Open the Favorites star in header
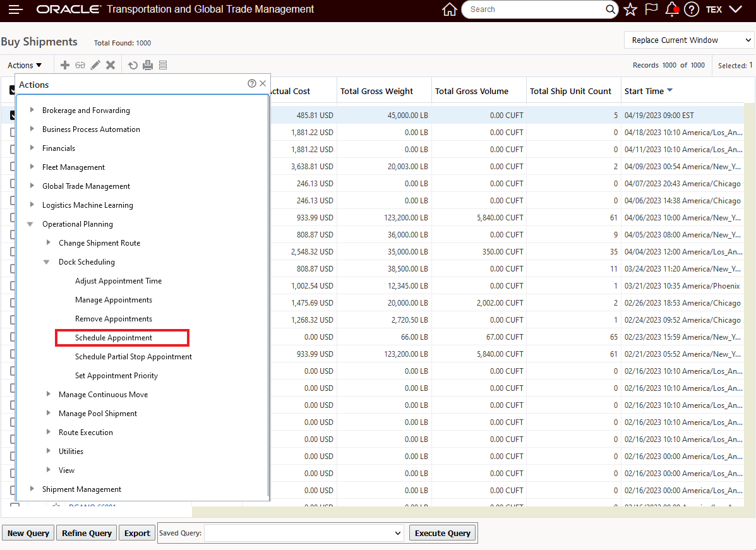Screen dimensions: 756x550 pyautogui.click(x=630, y=9)
